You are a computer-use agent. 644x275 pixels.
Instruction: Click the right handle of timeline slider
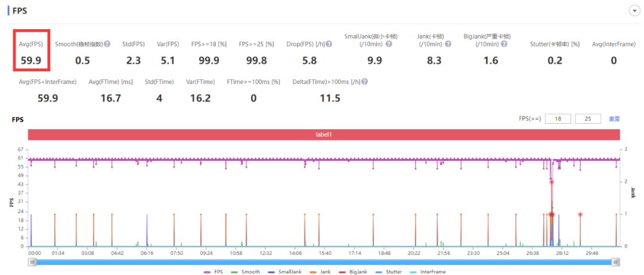(615, 262)
